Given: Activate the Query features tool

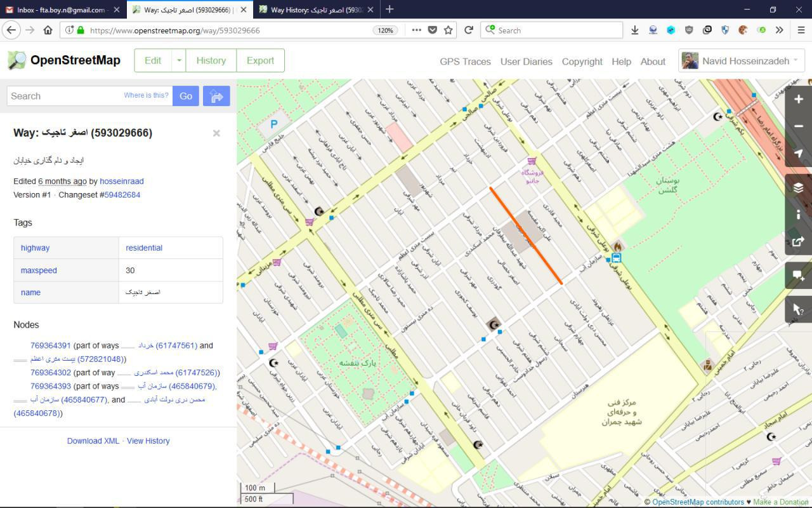Looking at the screenshot, I should coord(799,309).
